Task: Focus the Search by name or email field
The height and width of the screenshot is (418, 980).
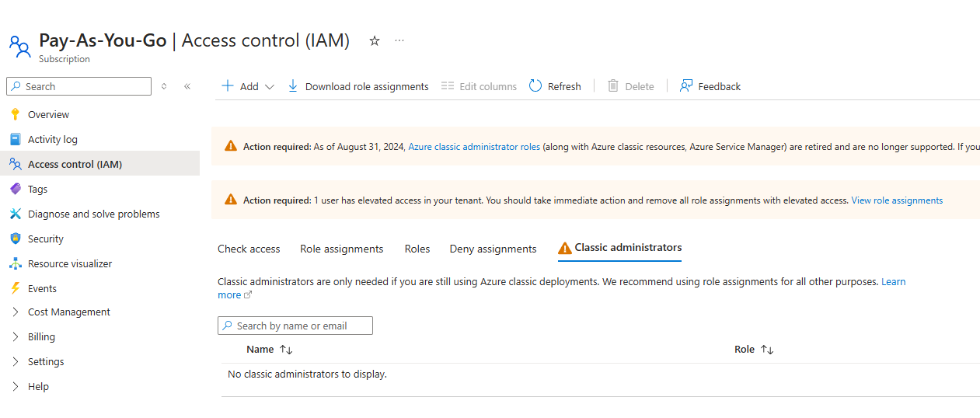Action: (295, 326)
